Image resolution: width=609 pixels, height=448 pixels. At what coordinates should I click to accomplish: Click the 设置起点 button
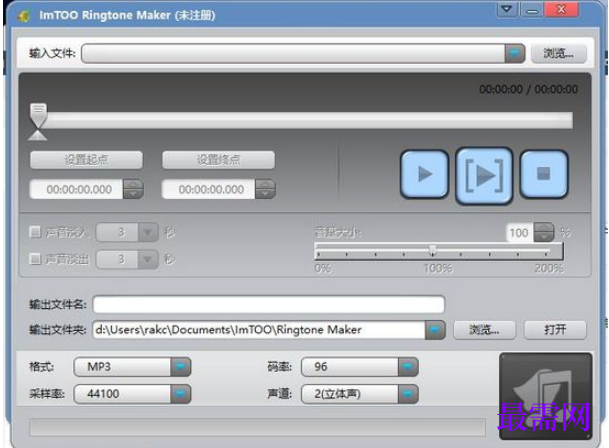click(x=86, y=160)
